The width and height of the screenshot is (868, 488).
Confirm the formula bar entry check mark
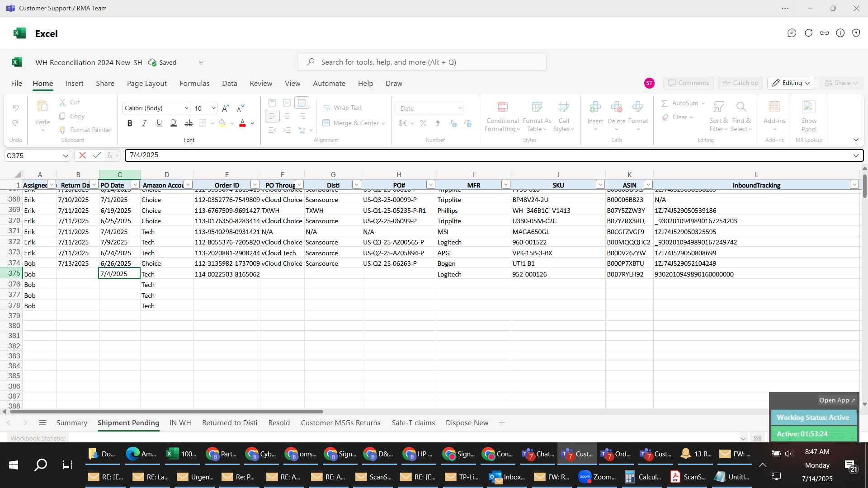click(x=96, y=155)
